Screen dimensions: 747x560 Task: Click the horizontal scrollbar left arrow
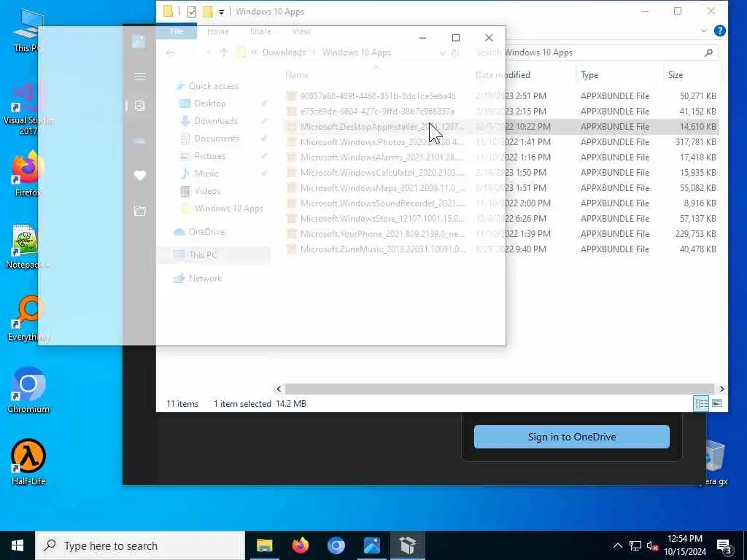(279, 389)
